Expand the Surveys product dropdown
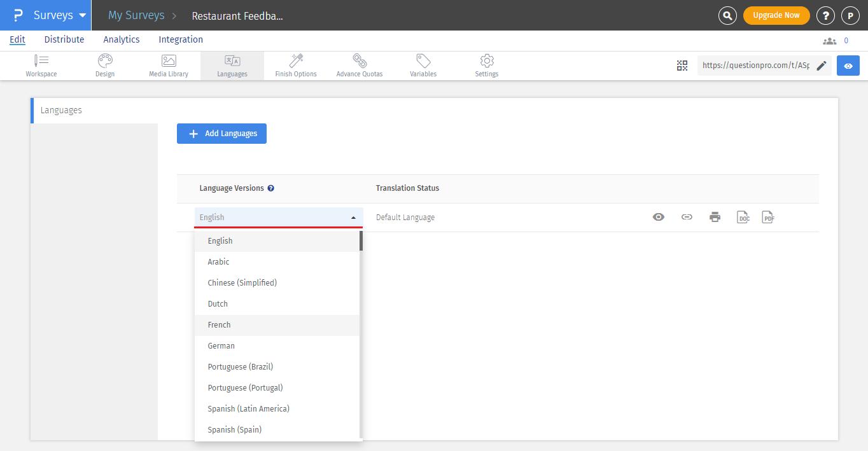Image resolution: width=868 pixels, height=451 pixels. coord(82,15)
